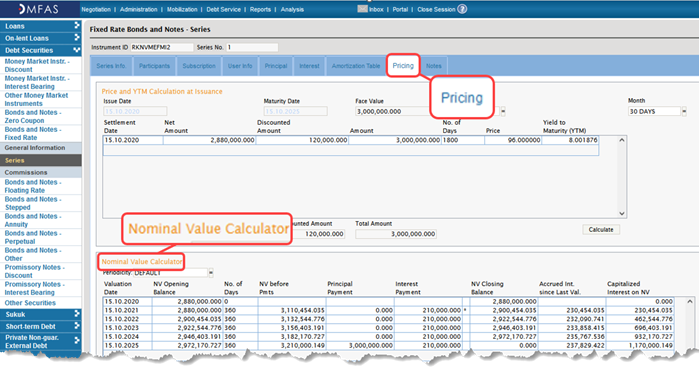Viewport: 699px width, 367px height.
Task: Open Other Money Market Instruments
Action: pyautogui.click(x=36, y=99)
